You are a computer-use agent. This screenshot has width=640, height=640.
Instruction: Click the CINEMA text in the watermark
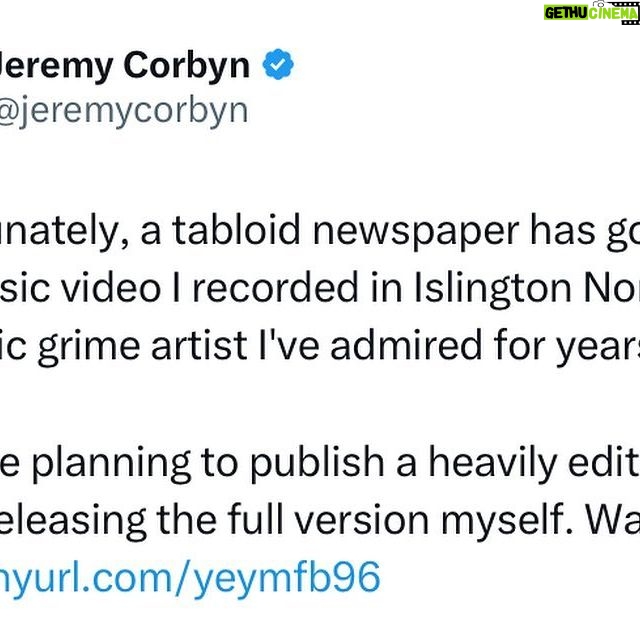[613, 13]
